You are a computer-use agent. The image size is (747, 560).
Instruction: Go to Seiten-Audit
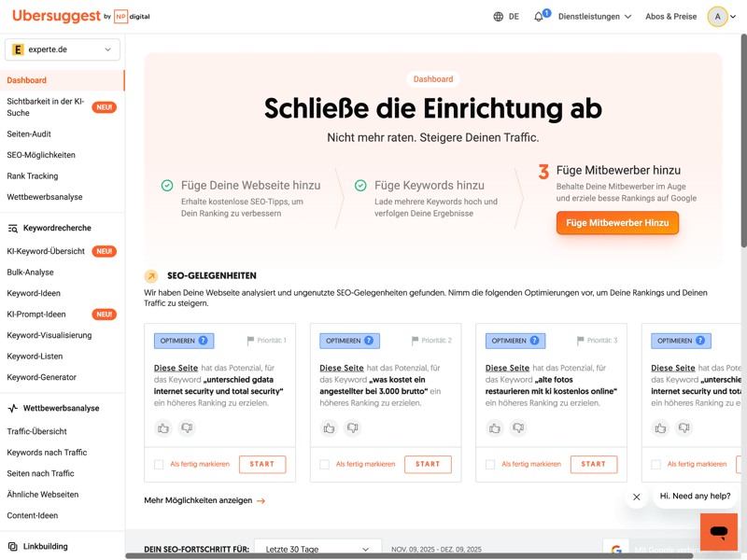coord(29,134)
